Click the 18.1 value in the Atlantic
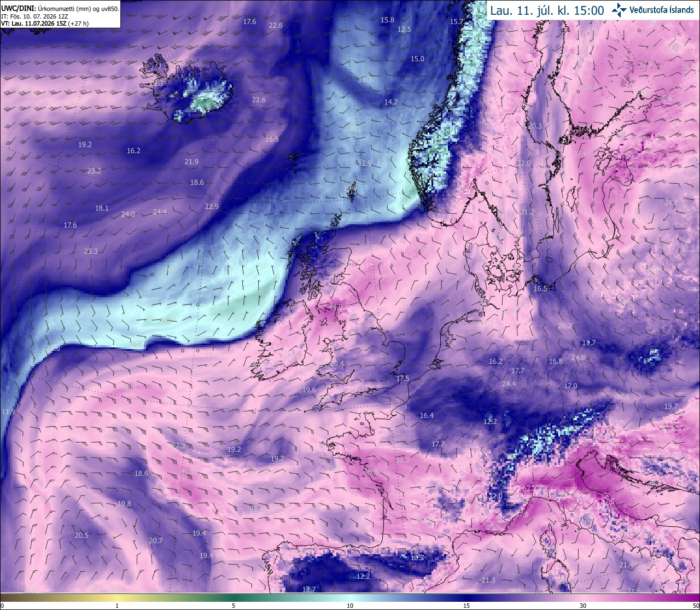The height and width of the screenshot is (610, 700). [102, 208]
